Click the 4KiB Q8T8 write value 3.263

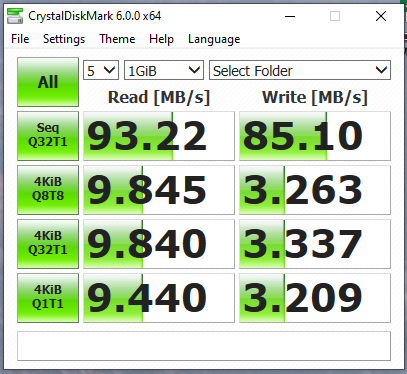(315, 190)
